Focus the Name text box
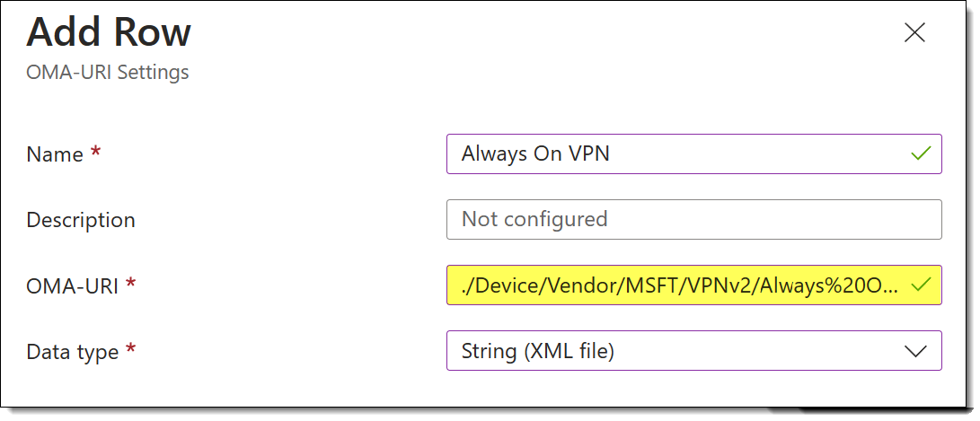Image resolution: width=980 pixels, height=421 pixels. click(x=683, y=153)
